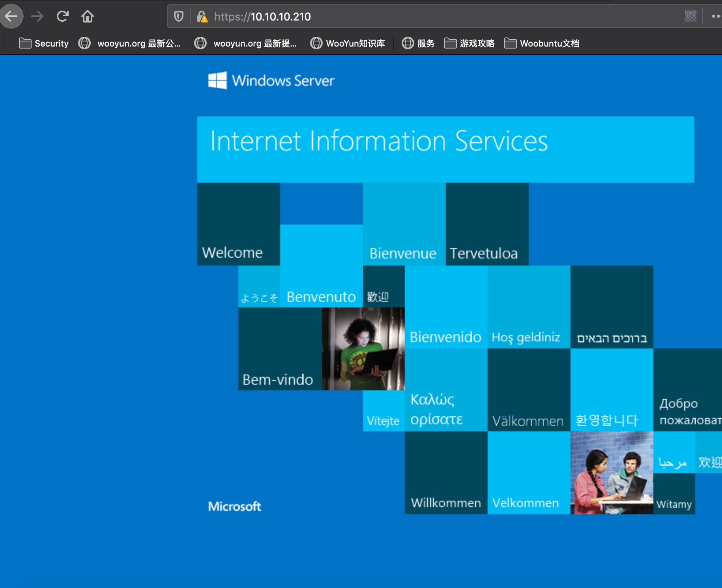The image size is (722, 588).
Task: Click the Hebrew ברוכים הבאים tile
Action: [x=612, y=307]
